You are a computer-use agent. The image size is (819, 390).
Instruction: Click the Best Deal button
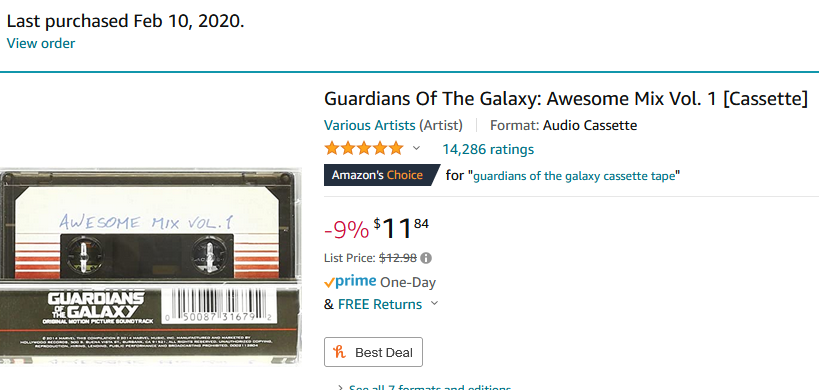point(373,352)
